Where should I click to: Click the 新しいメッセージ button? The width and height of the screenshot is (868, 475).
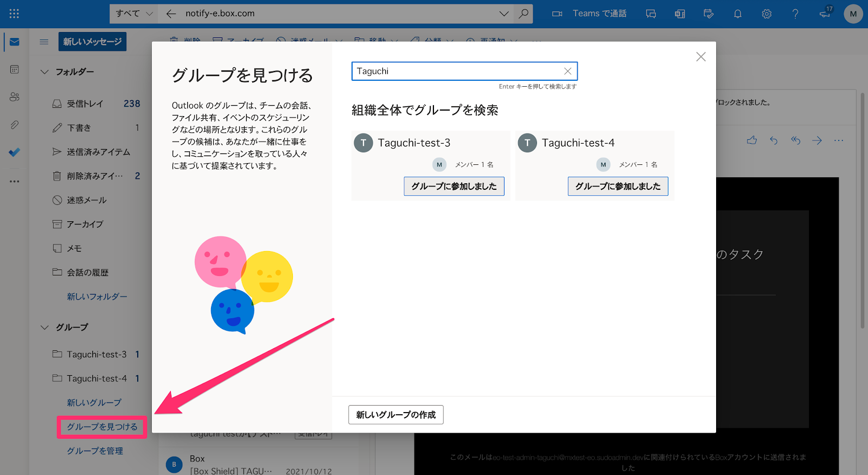tap(92, 42)
